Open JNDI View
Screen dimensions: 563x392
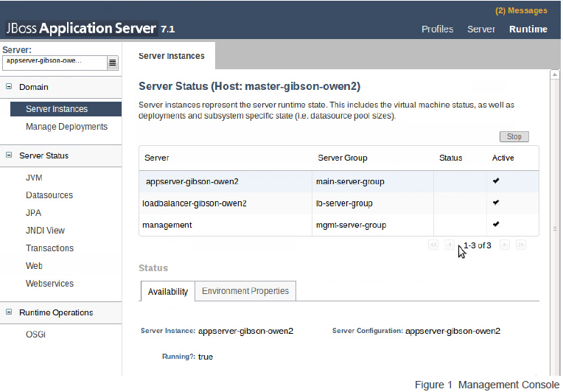45,231
